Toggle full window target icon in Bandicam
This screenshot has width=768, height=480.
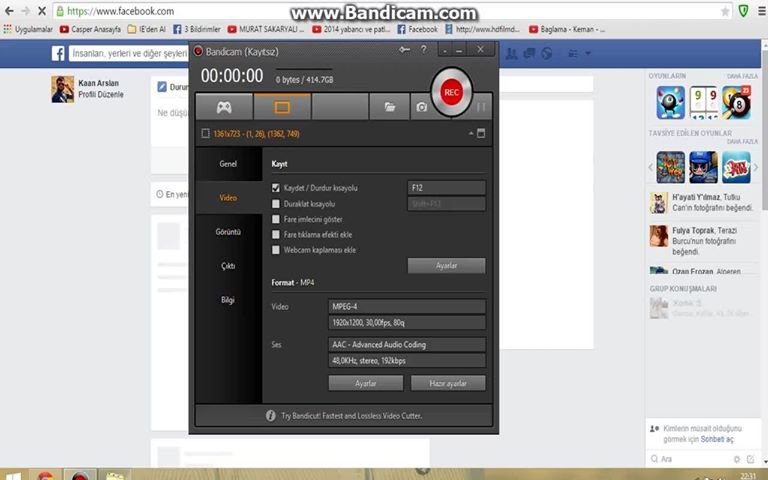pos(481,133)
